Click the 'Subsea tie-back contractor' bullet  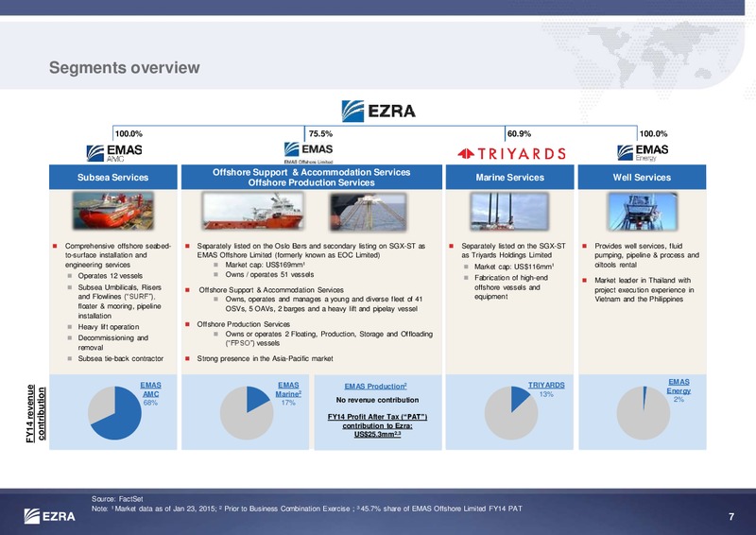121,358
